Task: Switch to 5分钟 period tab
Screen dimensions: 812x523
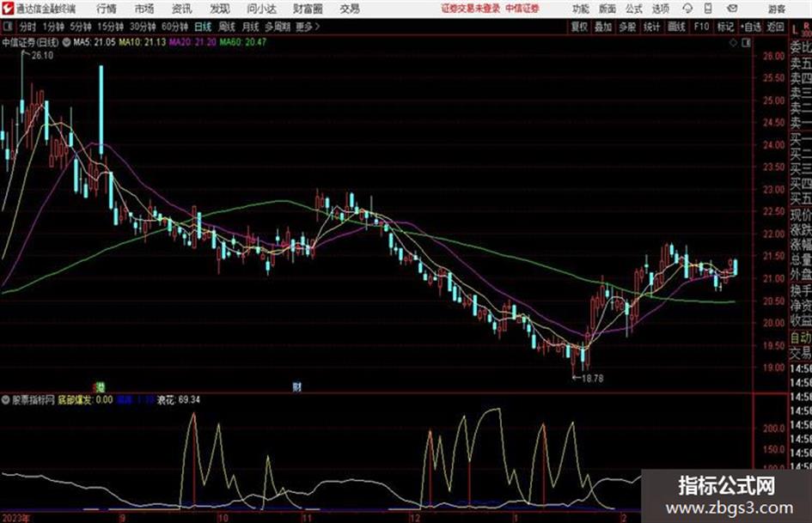Action: click(x=81, y=27)
